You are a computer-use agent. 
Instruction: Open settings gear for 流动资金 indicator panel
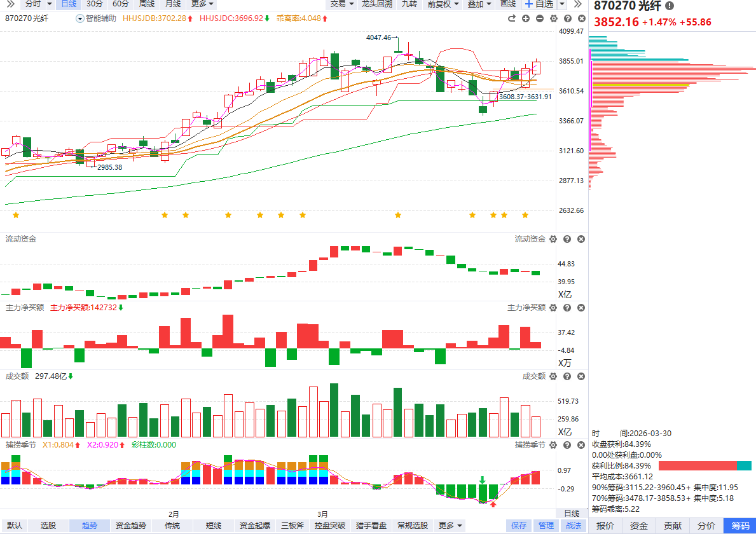[553, 239]
